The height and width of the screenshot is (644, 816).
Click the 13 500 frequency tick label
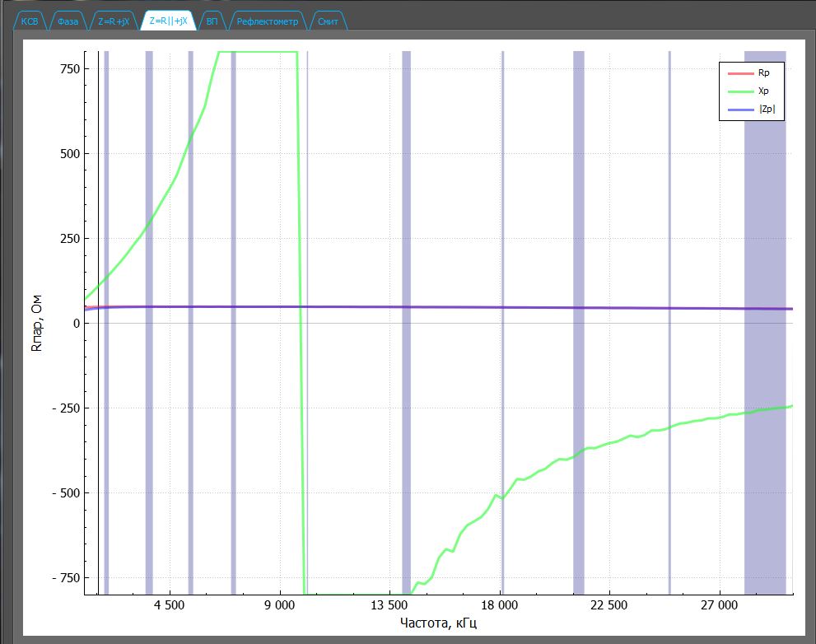tap(391, 606)
